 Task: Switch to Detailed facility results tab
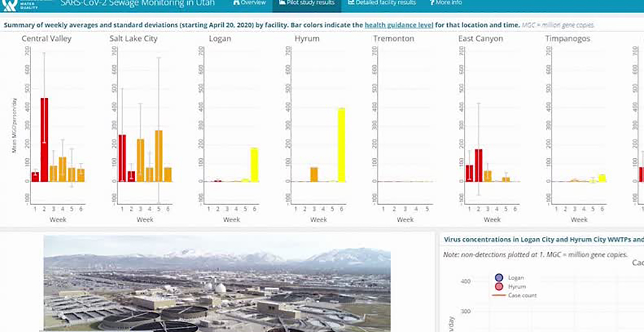point(385,3)
